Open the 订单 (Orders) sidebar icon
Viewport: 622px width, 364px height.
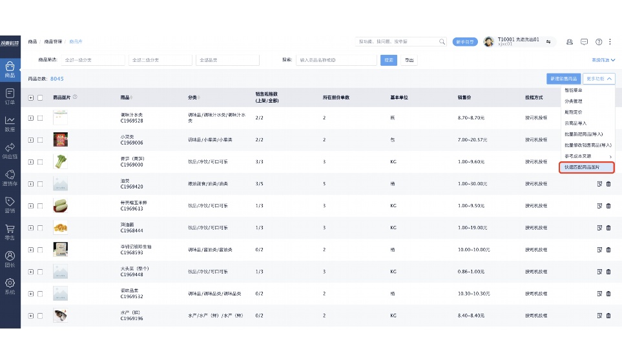pos(10,96)
